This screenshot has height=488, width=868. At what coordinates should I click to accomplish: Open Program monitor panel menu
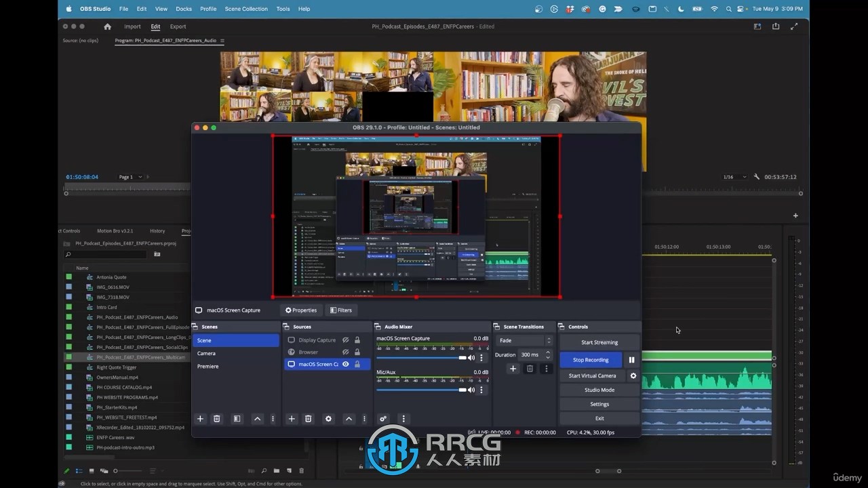click(222, 41)
